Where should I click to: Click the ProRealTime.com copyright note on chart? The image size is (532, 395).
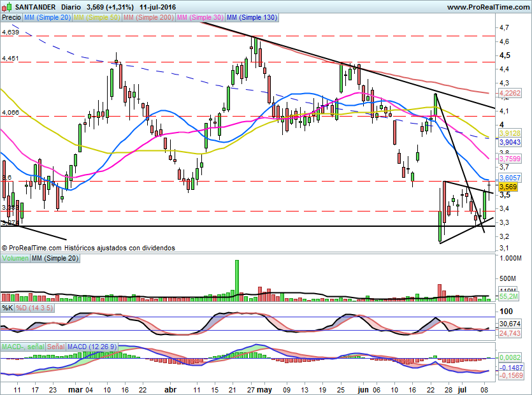click(88, 248)
